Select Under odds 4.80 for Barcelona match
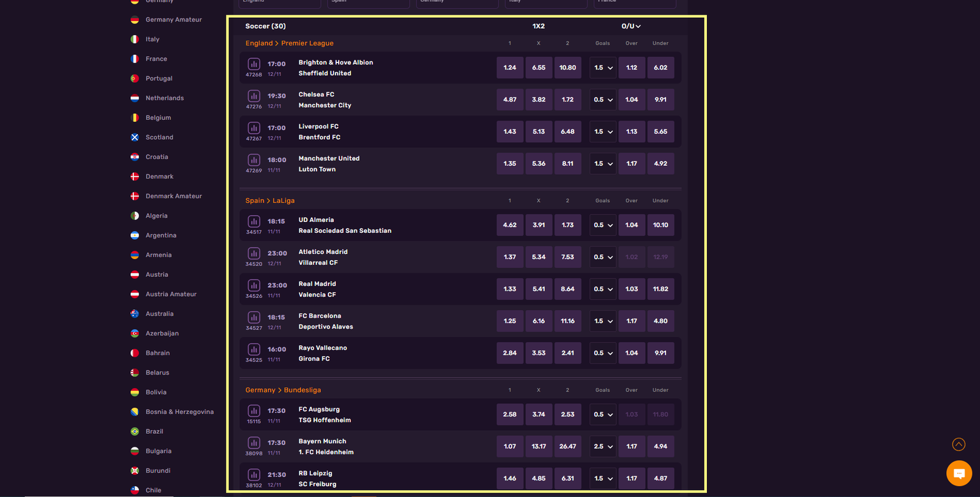 (660, 321)
